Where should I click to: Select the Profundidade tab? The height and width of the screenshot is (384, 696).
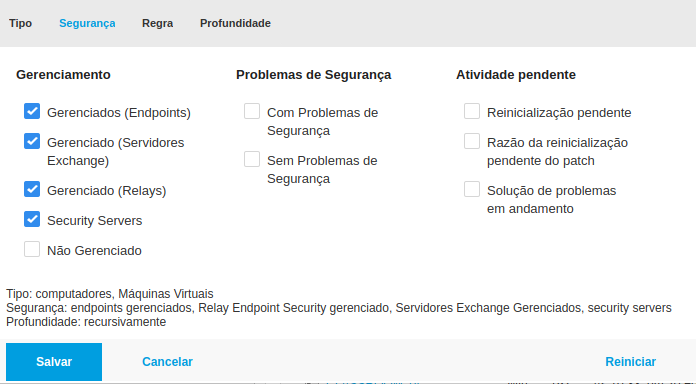[235, 23]
